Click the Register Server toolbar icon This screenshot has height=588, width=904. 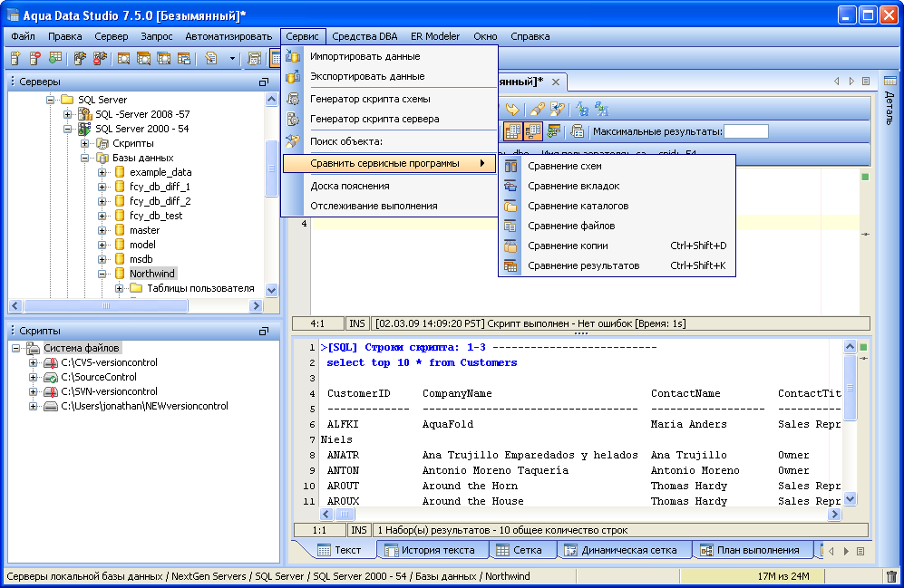click(15, 58)
